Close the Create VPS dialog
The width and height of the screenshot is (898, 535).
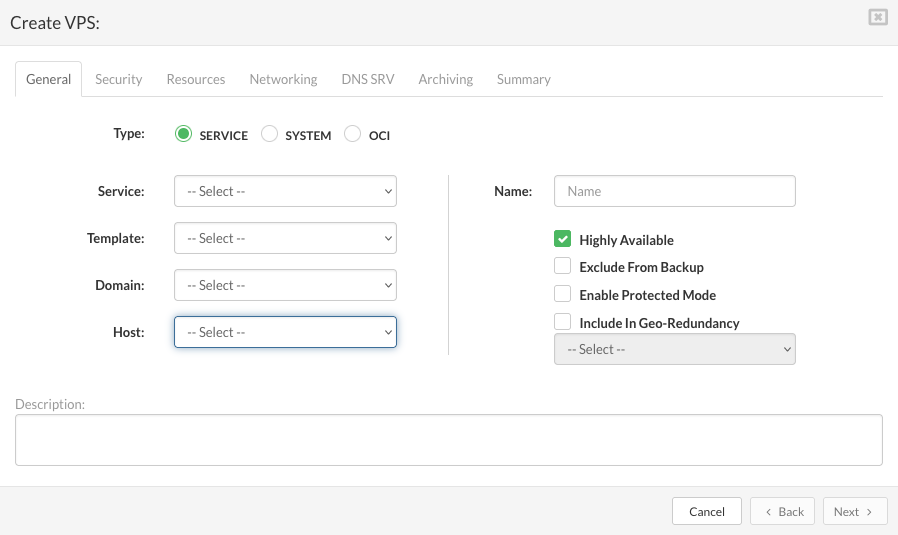(877, 17)
